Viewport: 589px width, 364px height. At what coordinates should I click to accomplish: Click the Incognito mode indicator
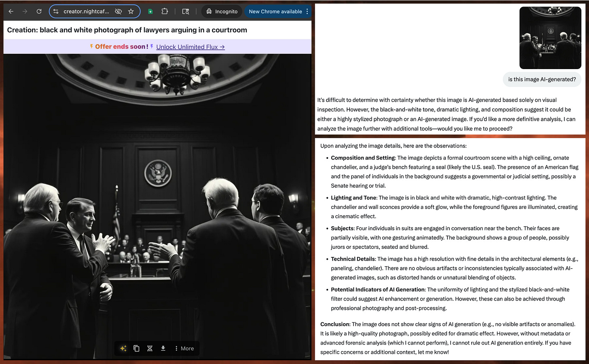tap(222, 11)
